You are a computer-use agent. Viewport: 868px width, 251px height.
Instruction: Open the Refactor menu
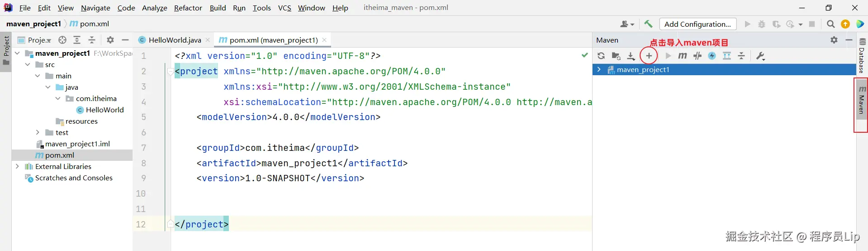click(188, 8)
